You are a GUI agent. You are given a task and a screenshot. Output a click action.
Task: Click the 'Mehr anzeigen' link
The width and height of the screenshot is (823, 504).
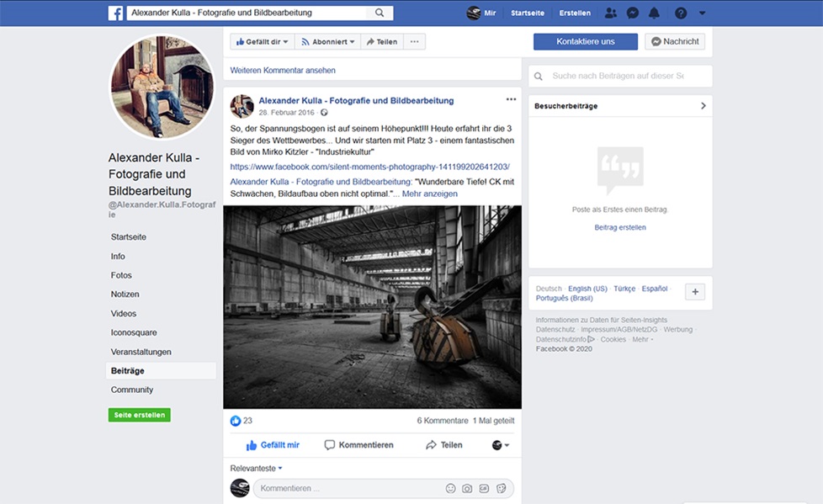click(429, 194)
